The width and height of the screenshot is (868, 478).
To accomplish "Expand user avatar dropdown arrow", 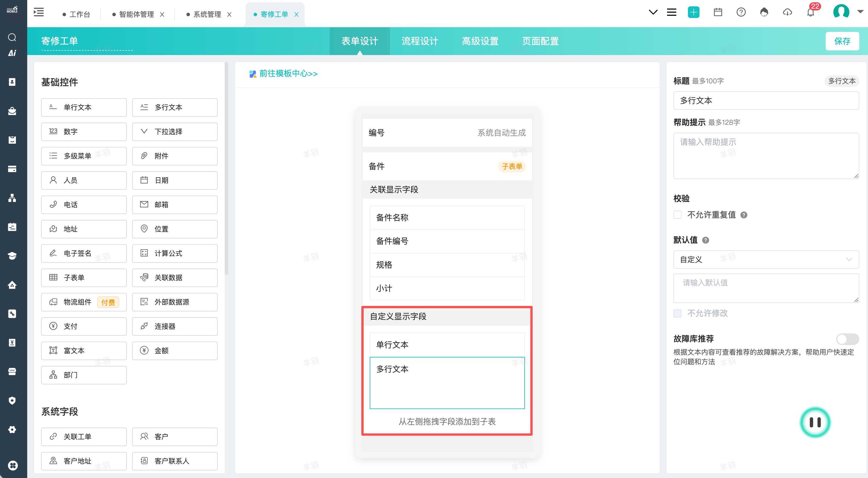I will [x=860, y=12].
